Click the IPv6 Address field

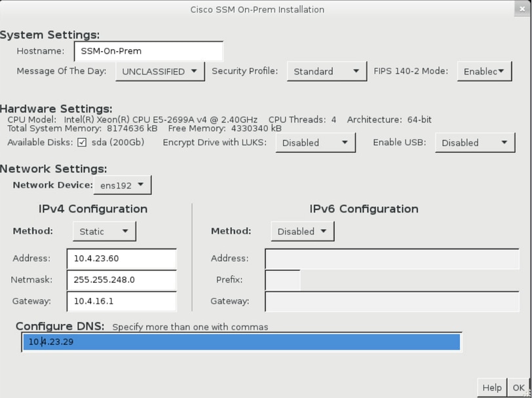coord(392,259)
